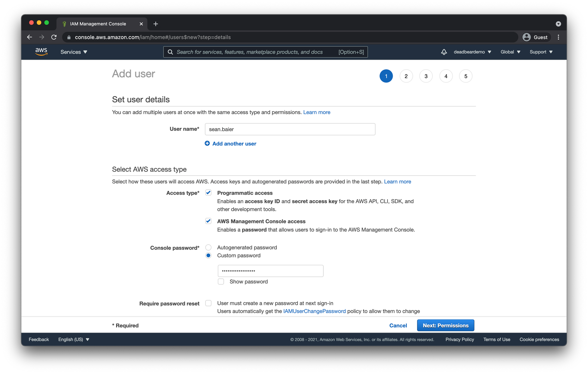Enable the Show password checkbox

221,282
